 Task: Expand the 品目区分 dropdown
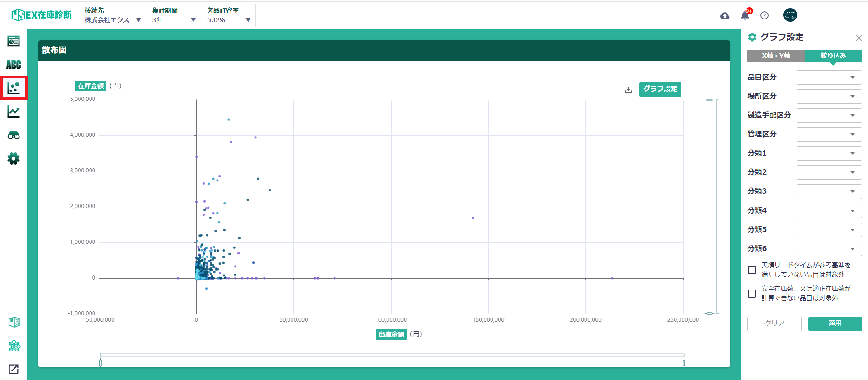[x=829, y=77]
